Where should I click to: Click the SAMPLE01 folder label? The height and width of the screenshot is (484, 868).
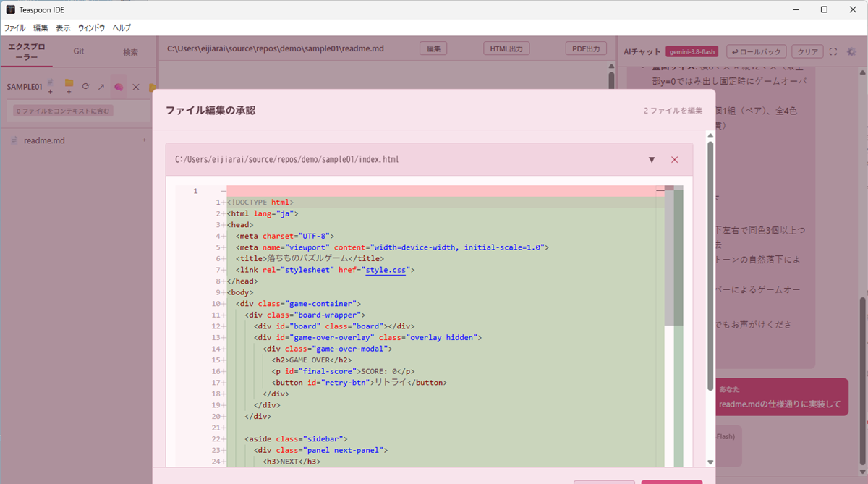25,86
